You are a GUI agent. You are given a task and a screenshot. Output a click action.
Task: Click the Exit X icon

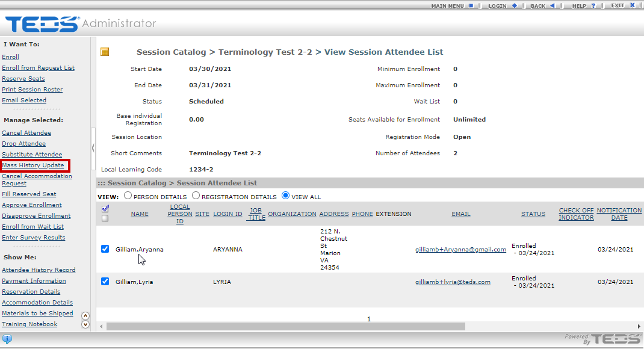click(x=633, y=5)
